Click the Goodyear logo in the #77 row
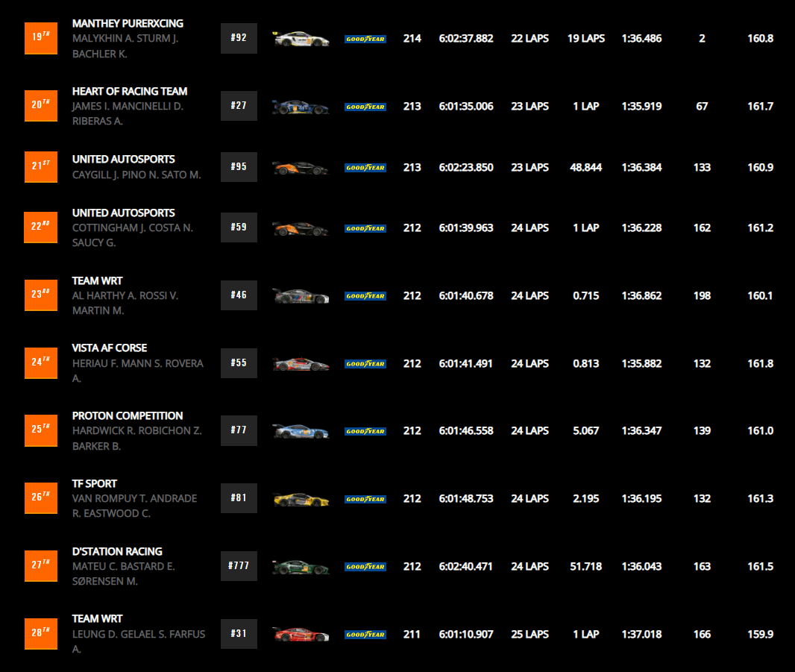 coord(365,432)
